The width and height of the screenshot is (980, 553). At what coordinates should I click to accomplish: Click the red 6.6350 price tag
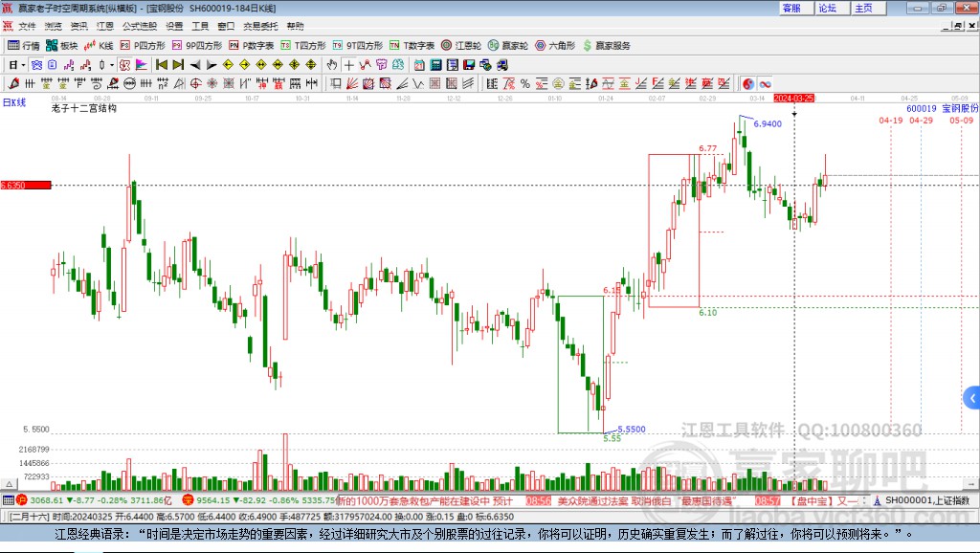pos(26,185)
